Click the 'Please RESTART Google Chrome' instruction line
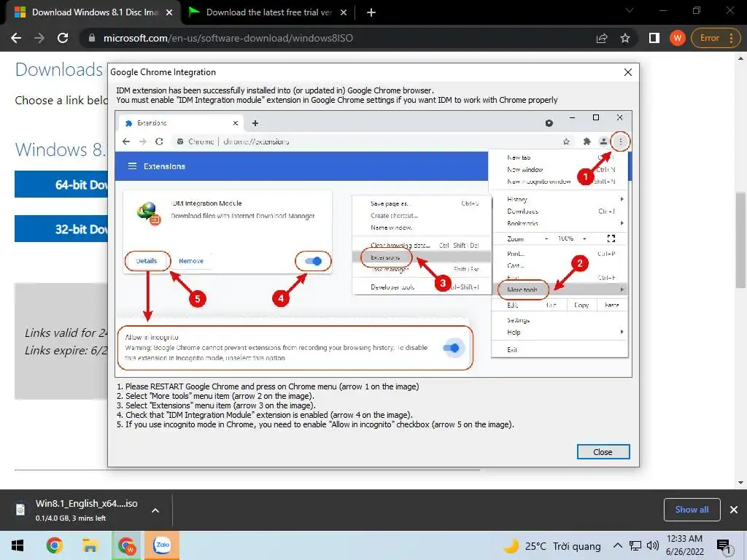Image resolution: width=747 pixels, height=560 pixels. click(268, 386)
